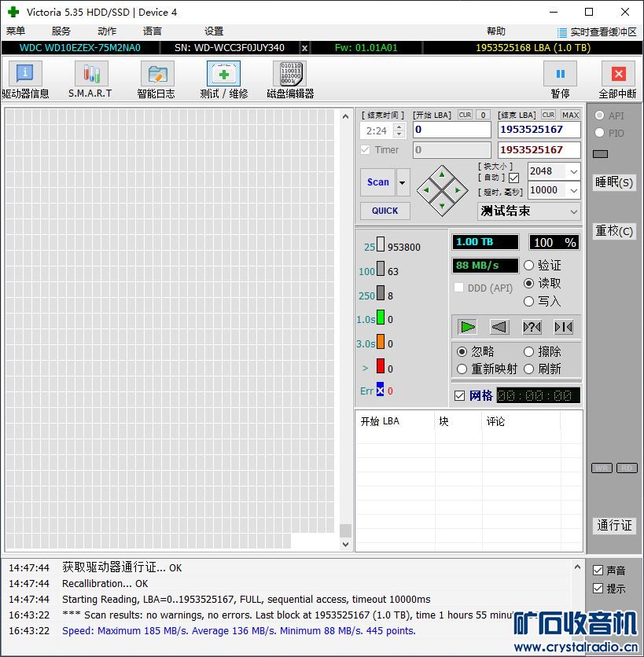
Task: Select the 重新映射 remap radio option
Action: (x=462, y=369)
